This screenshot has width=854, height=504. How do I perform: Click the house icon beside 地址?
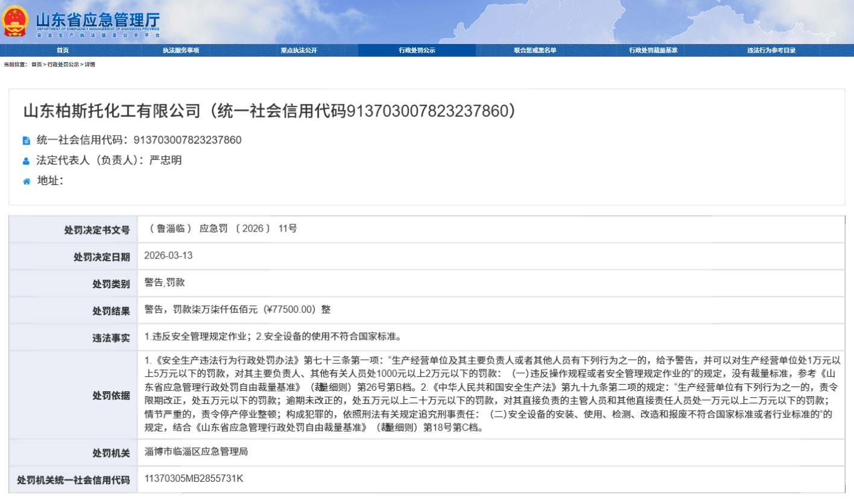click(26, 181)
